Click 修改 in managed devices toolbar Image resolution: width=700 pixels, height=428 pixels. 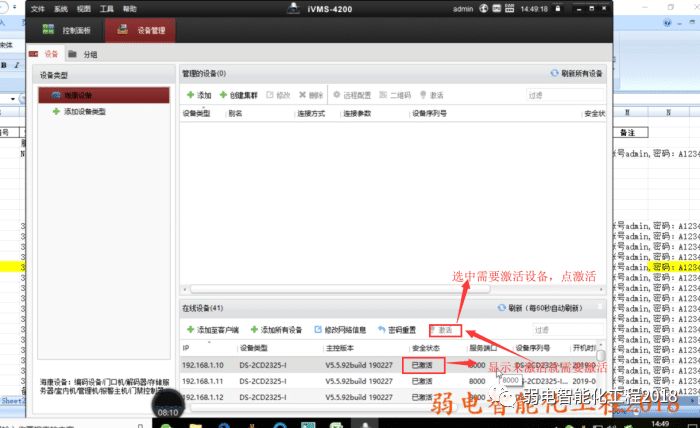point(278,95)
